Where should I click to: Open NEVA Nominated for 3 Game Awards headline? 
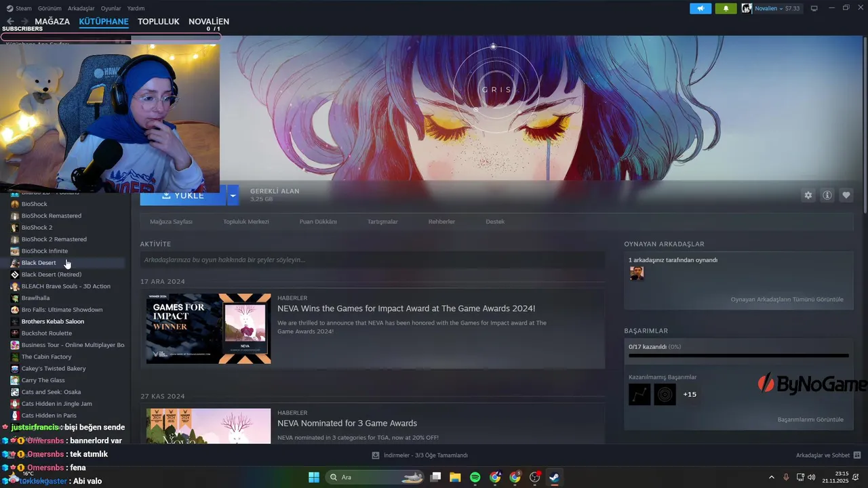[x=347, y=423]
